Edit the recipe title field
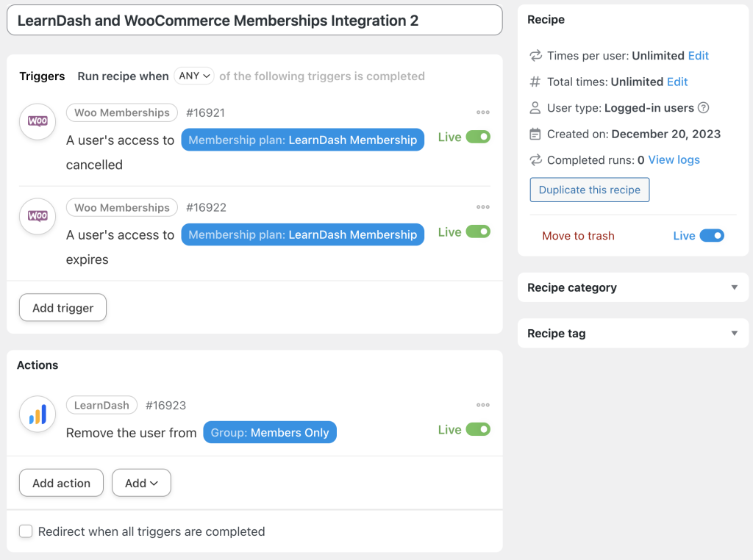753x560 pixels. point(254,20)
